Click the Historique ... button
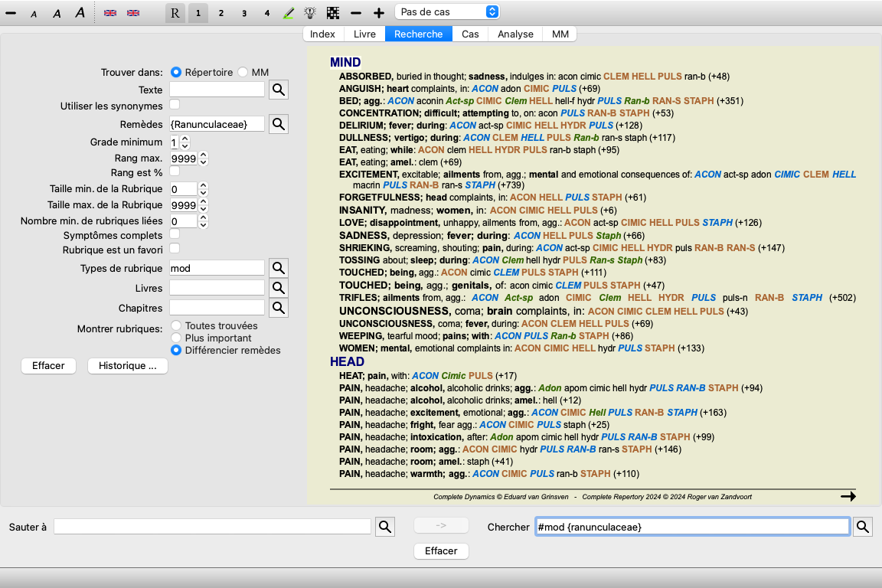882x588 pixels. 128,366
